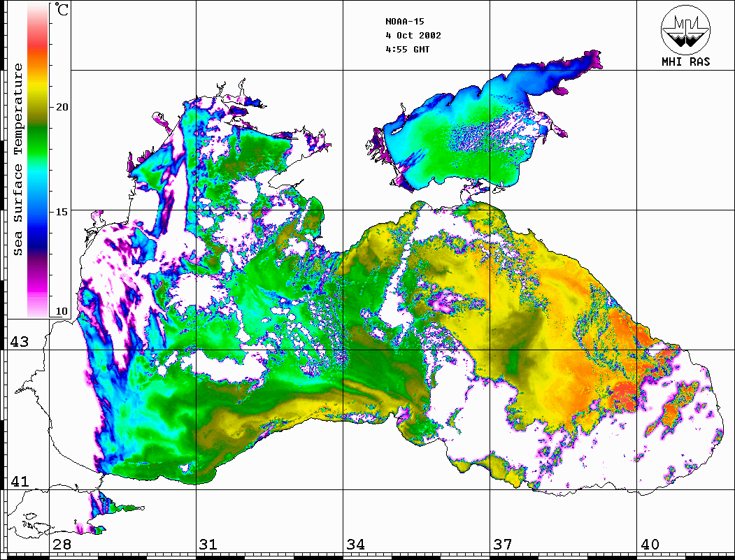Click the '10' scale tick label
The width and height of the screenshot is (735, 560).
pyautogui.click(x=62, y=311)
